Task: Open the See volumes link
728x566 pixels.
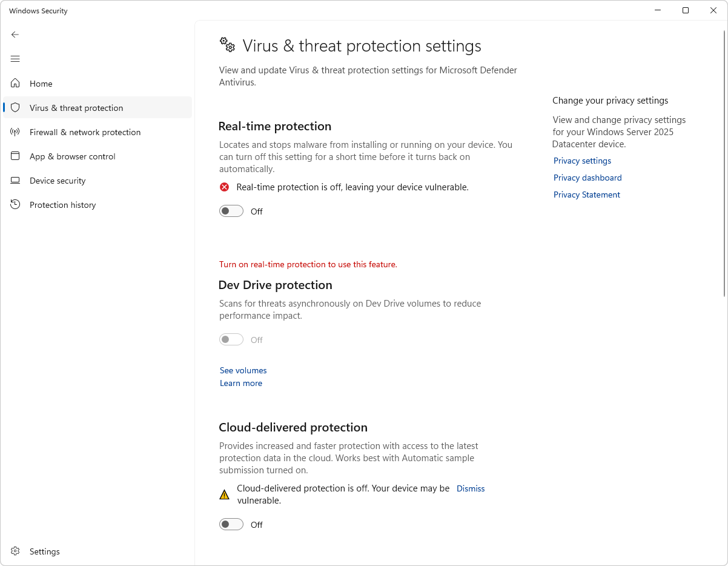Action: click(x=243, y=370)
